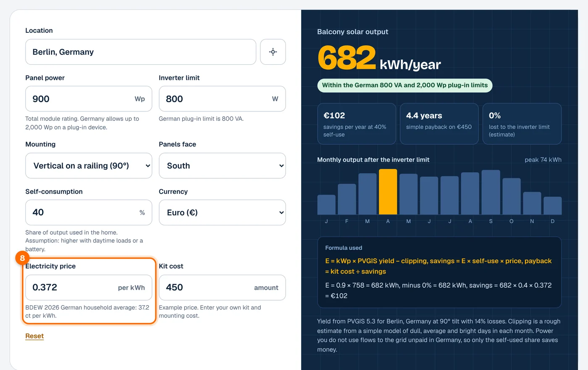Click the 'Share of output used' hint text

point(84,240)
